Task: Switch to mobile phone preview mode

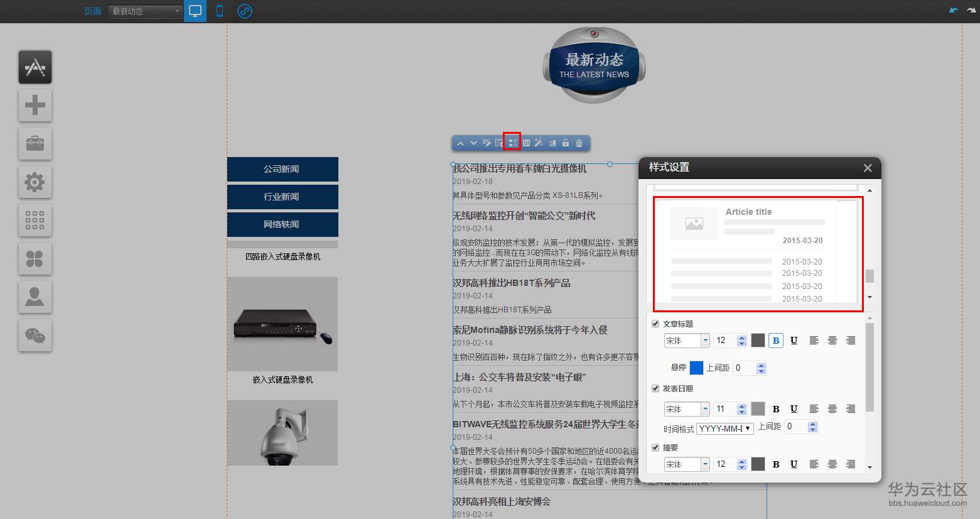Action: pyautogui.click(x=220, y=11)
